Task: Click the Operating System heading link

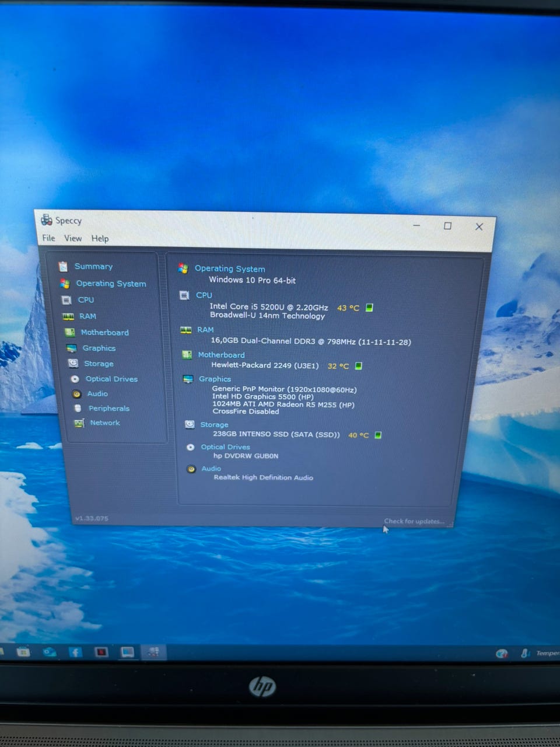Action: pos(230,268)
